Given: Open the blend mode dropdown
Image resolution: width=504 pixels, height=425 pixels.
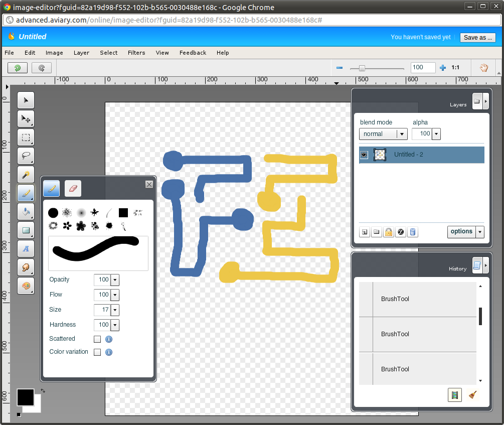Looking at the screenshot, I should [x=383, y=134].
